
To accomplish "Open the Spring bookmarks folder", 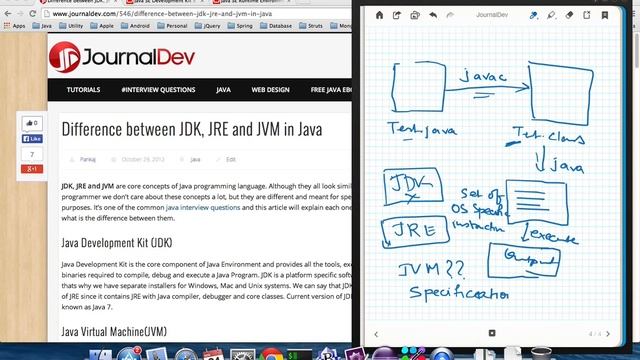I will coord(240,26).
